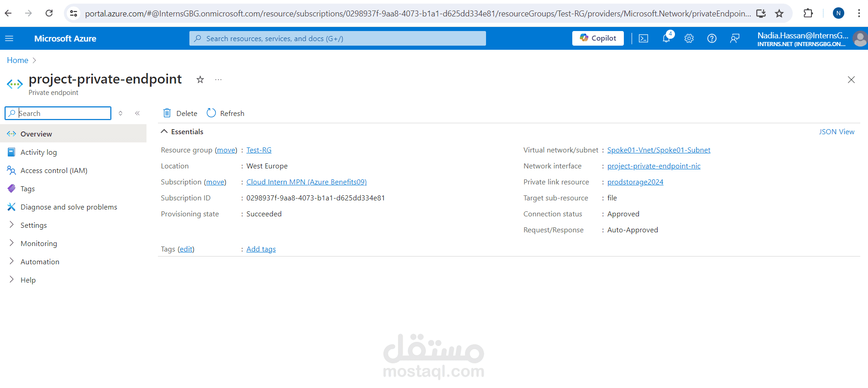
Task: Open project-private-endpoint-nic link
Action: coord(654,166)
